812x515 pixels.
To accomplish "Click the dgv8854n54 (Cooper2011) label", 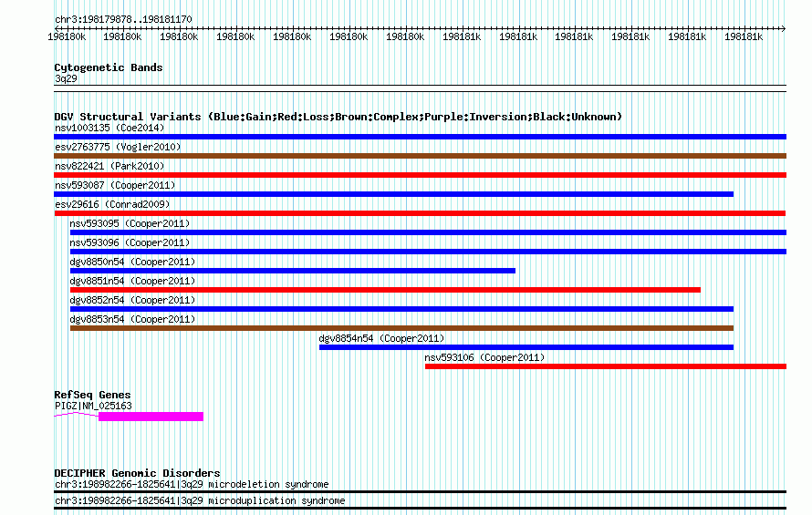I will (381, 338).
